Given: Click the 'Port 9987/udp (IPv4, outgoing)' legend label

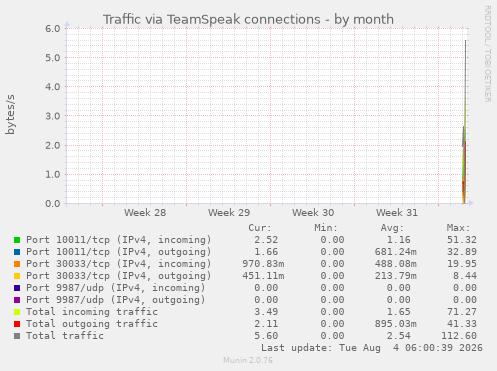Looking at the screenshot, I should [116, 300].
